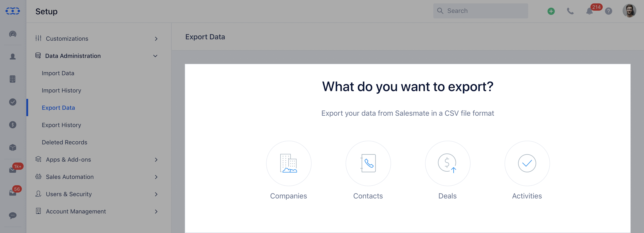Open Activities from the checkmark sidebar icon
This screenshot has width=644, height=233.
(x=13, y=102)
